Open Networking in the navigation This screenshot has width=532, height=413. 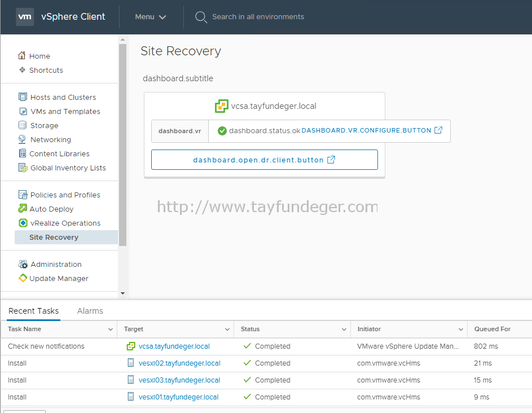[51, 140]
